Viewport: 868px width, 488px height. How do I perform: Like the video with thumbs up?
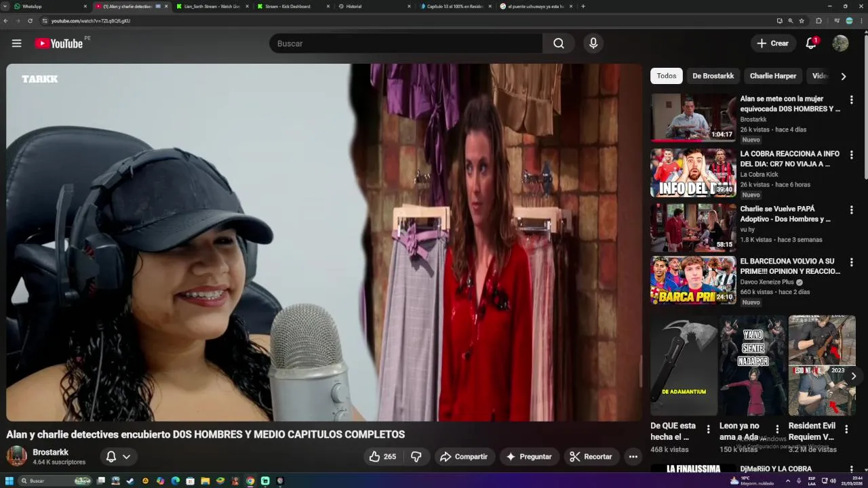(x=382, y=457)
